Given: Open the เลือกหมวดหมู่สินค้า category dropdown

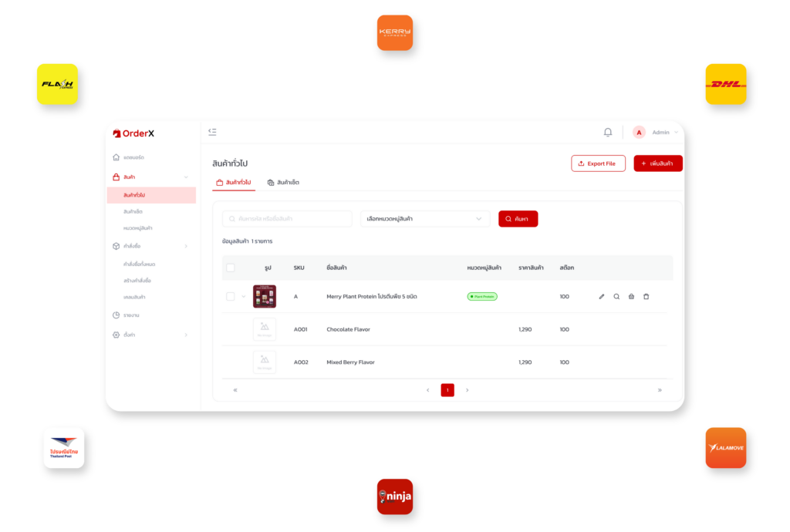Looking at the screenshot, I should point(425,219).
